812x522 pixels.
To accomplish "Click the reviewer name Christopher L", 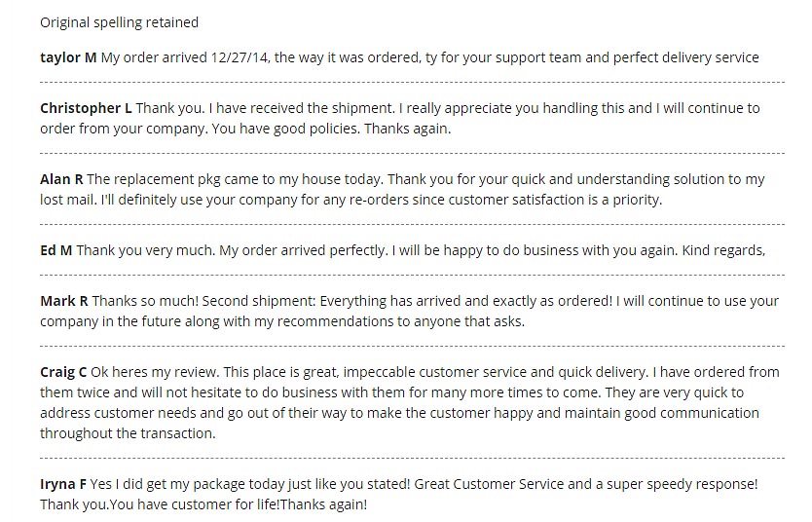I will click(x=86, y=108).
